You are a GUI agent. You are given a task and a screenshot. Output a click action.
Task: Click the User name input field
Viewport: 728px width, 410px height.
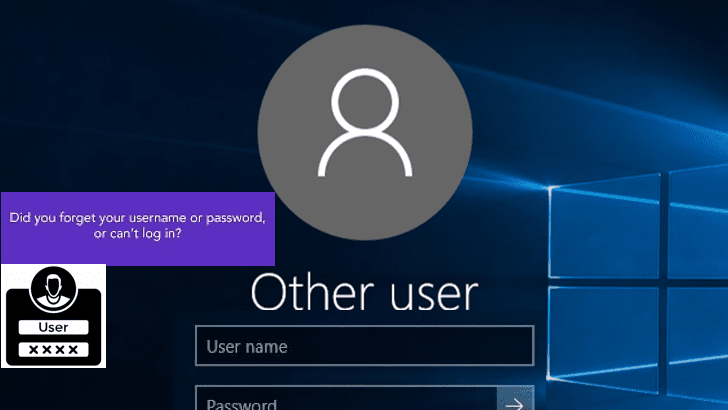[x=364, y=347]
